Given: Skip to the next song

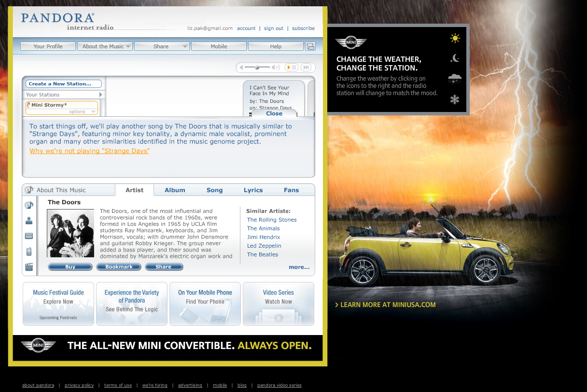Looking at the screenshot, I should click(306, 68).
